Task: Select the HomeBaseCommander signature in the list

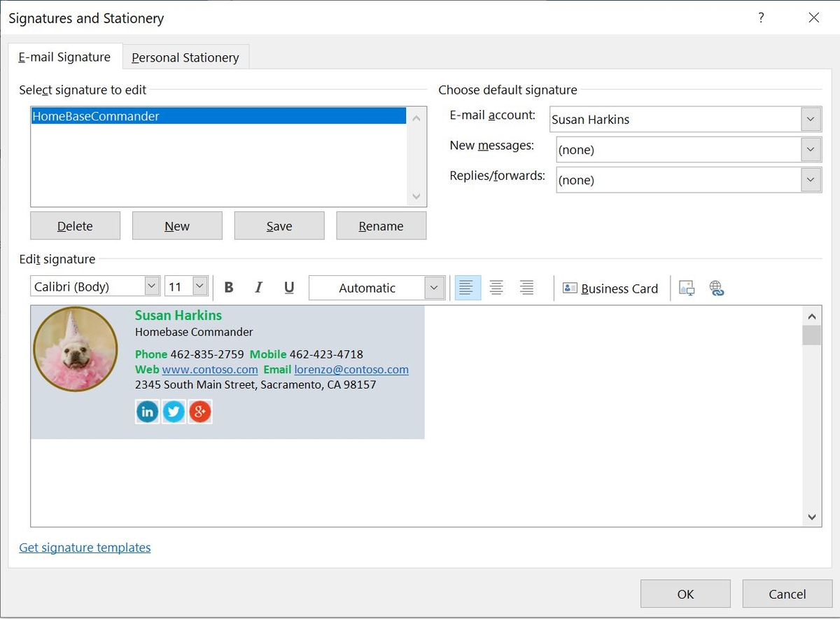Action: click(x=96, y=116)
